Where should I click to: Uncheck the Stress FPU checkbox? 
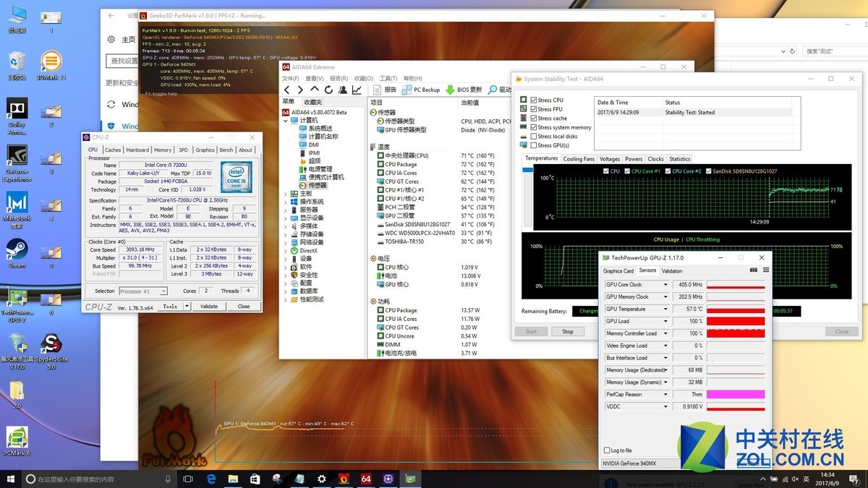(534, 109)
